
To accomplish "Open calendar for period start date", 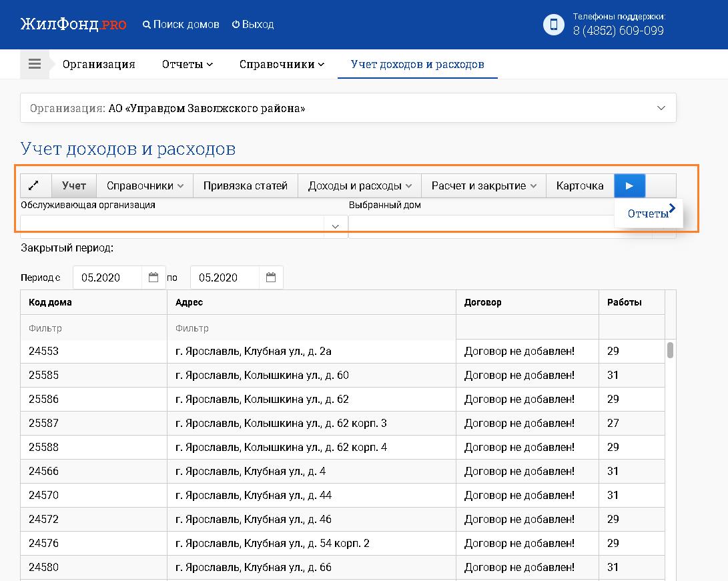I will [x=153, y=277].
